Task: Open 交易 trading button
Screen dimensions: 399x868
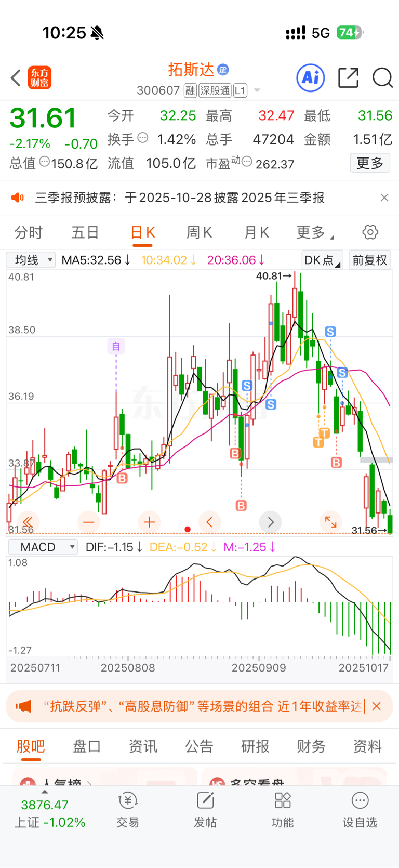Action: tap(127, 811)
